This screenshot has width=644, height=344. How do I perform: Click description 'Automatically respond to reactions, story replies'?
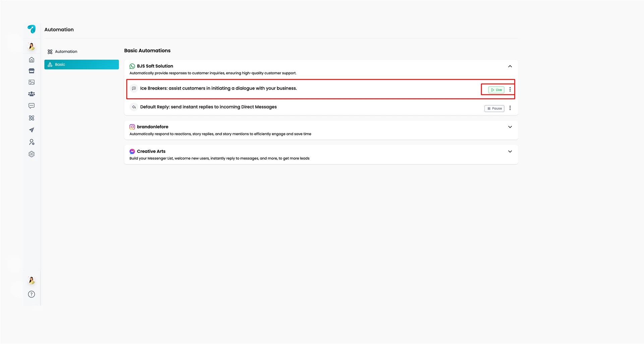point(220,134)
